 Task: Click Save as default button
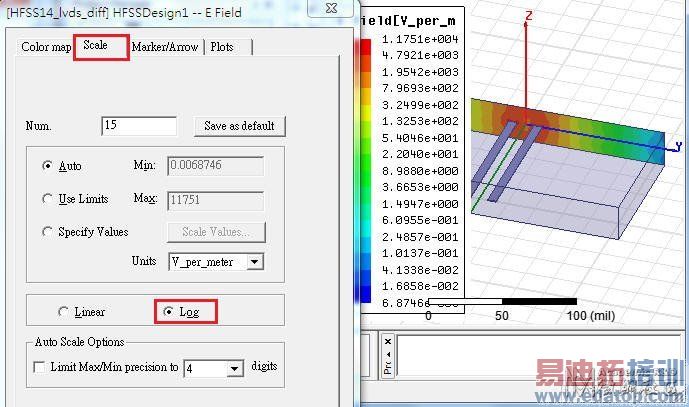tap(239, 126)
